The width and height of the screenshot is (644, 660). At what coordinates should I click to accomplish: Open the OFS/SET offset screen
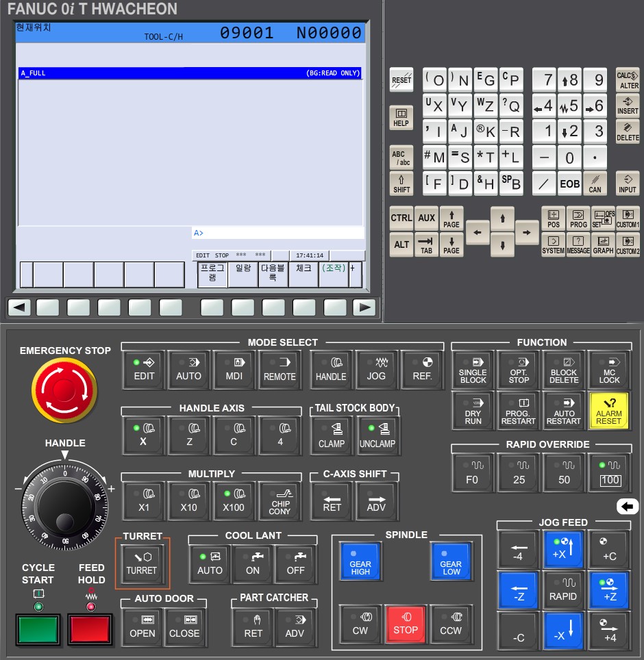(603, 218)
